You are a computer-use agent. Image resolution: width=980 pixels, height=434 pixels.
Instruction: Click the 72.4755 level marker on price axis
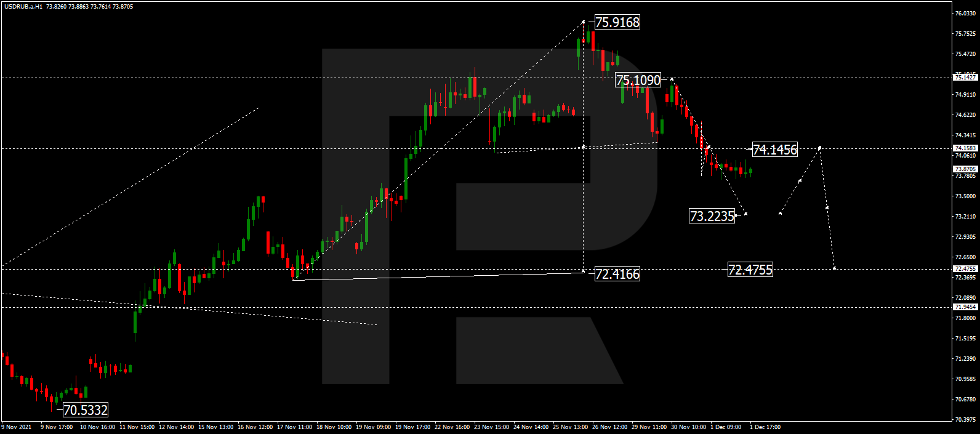click(965, 269)
